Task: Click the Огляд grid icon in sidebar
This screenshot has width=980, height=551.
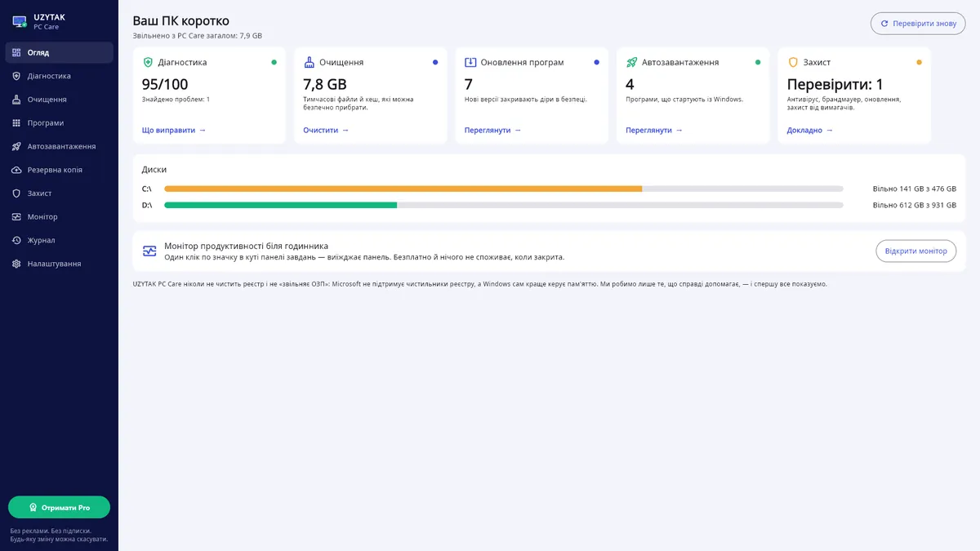Action: 16,52
